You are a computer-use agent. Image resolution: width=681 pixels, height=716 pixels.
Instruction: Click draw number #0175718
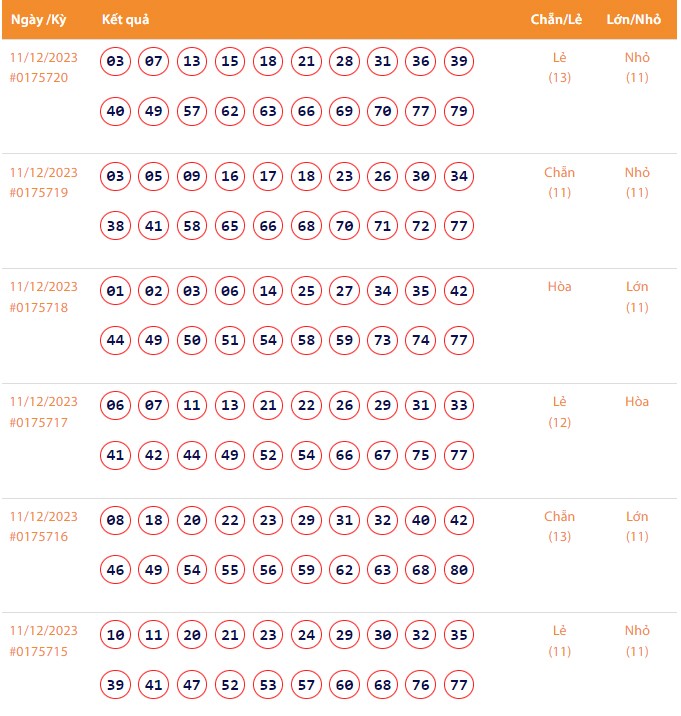39,307
